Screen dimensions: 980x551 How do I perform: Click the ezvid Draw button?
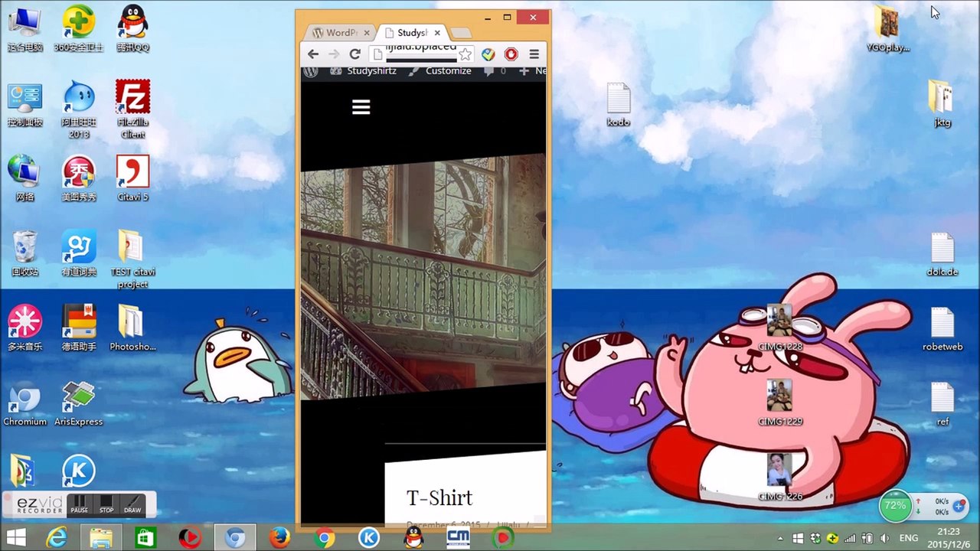click(132, 505)
